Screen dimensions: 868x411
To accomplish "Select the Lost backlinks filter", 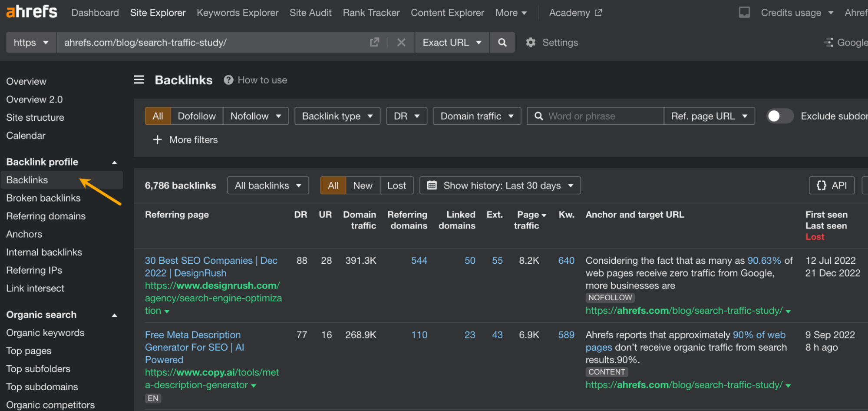I will (x=396, y=185).
